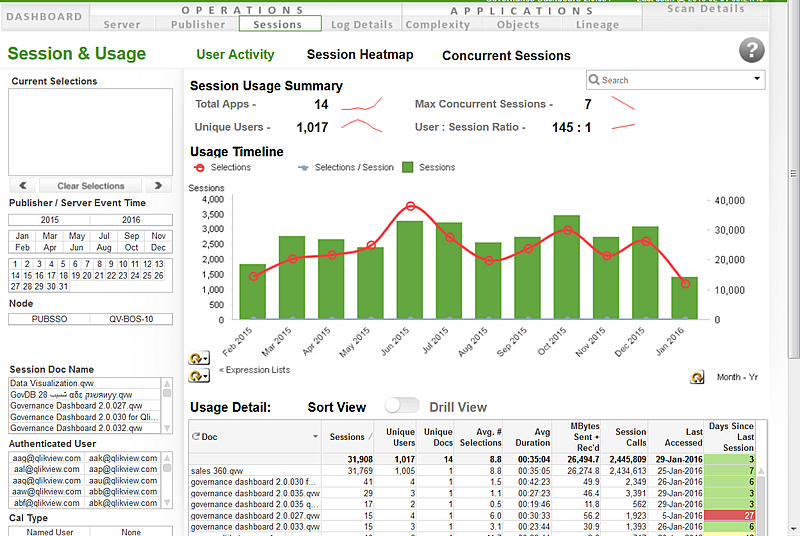Open the Session Heatmap view
Viewport: 800px width, 536px height.
359,55
